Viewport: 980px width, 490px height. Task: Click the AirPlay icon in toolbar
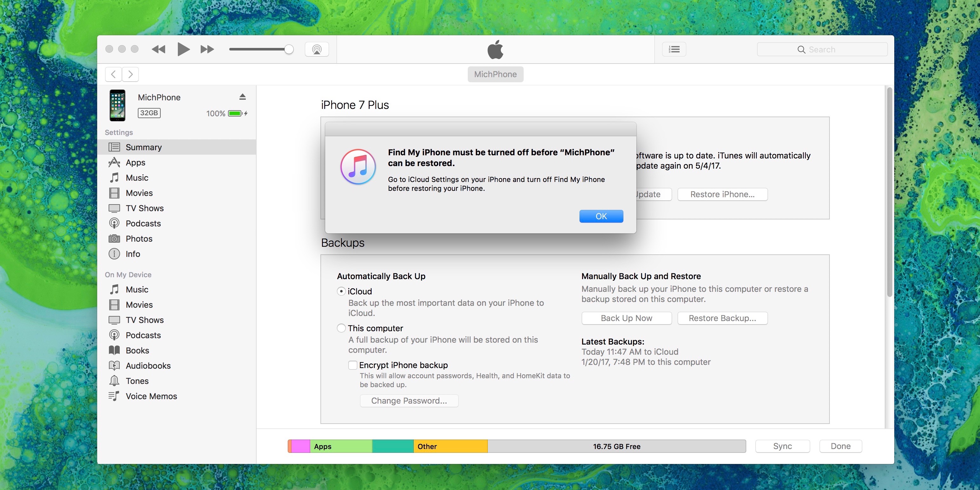(x=317, y=50)
